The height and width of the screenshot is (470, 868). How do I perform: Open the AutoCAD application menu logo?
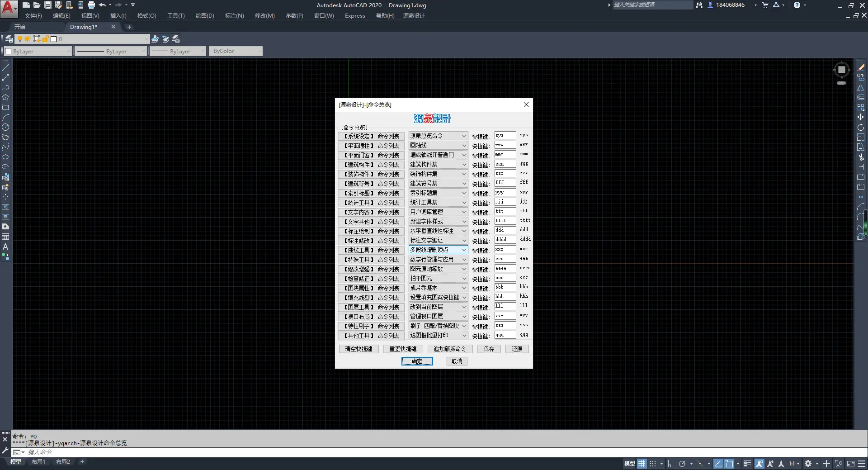[9, 9]
